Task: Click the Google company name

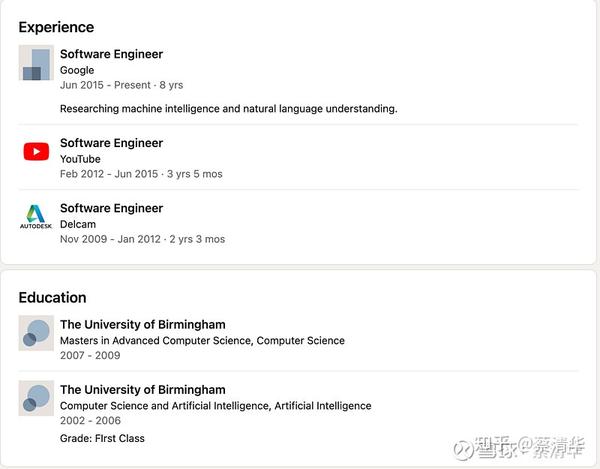Action: (77, 70)
